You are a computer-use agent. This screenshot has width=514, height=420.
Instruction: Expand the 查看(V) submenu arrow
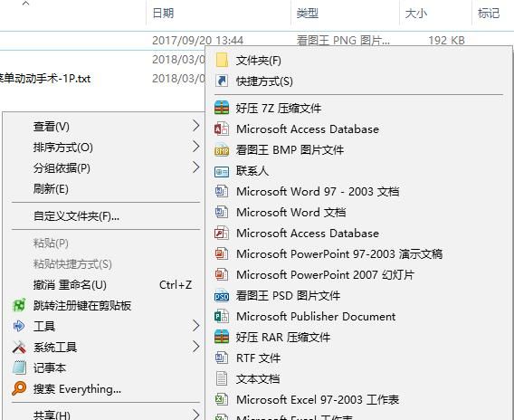click(x=196, y=126)
